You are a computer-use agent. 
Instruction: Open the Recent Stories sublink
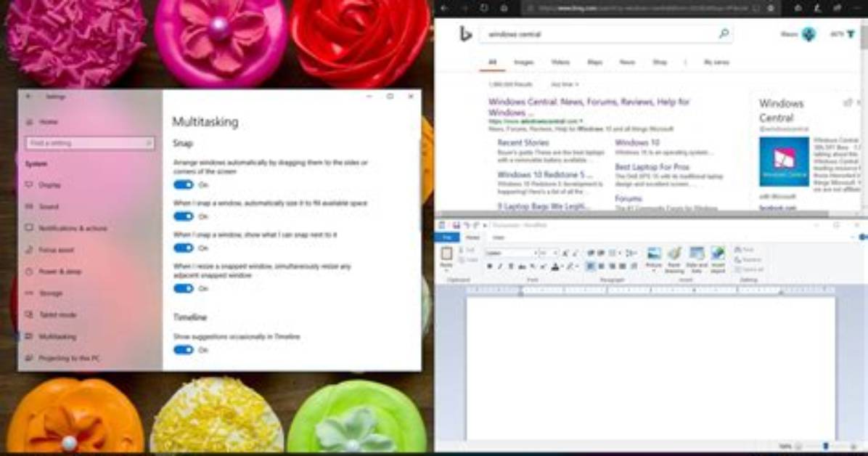point(523,143)
